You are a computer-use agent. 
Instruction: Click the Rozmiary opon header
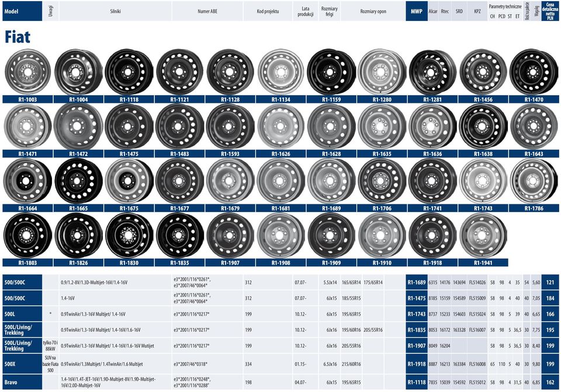[373, 12]
